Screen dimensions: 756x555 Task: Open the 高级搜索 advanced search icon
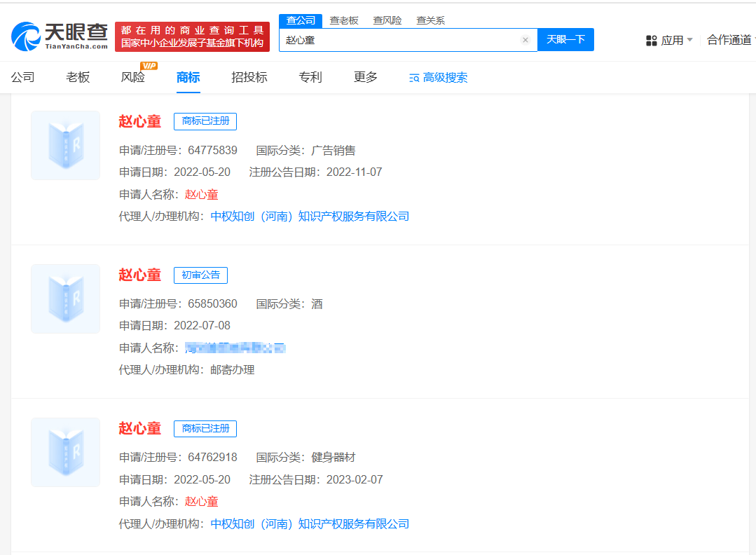click(x=414, y=78)
